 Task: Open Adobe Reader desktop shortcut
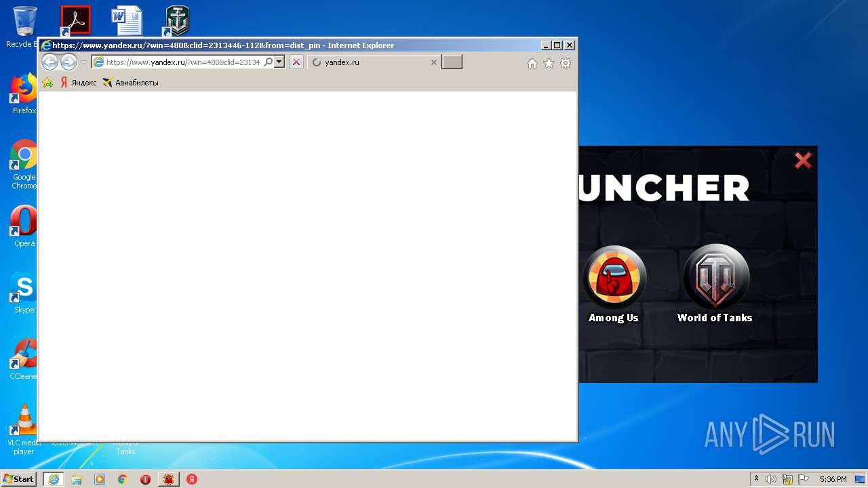75,20
